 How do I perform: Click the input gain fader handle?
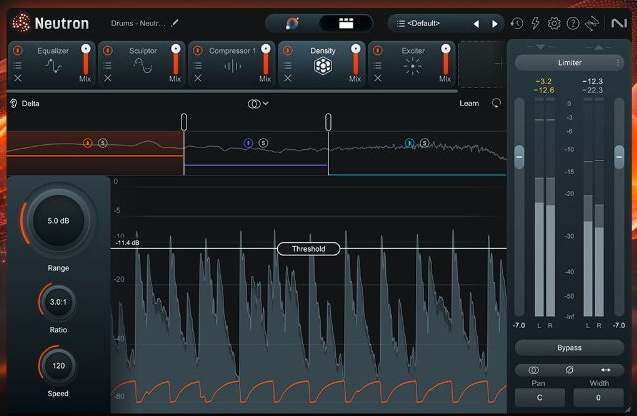click(519, 157)
